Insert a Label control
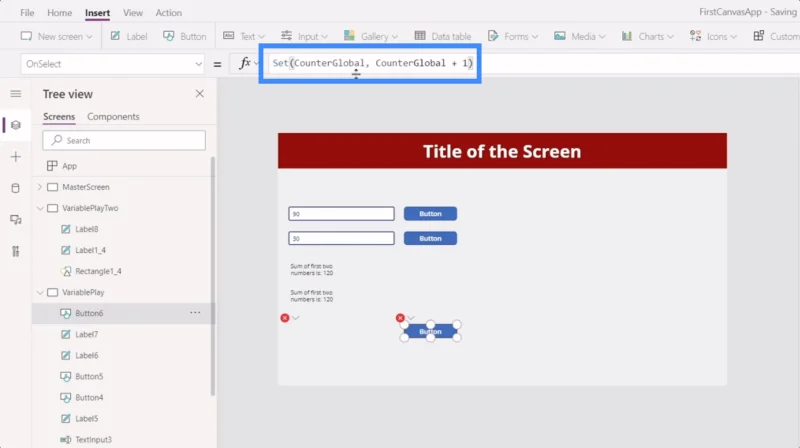The width and height of the screenshot is (800, 448). point(129,36)
